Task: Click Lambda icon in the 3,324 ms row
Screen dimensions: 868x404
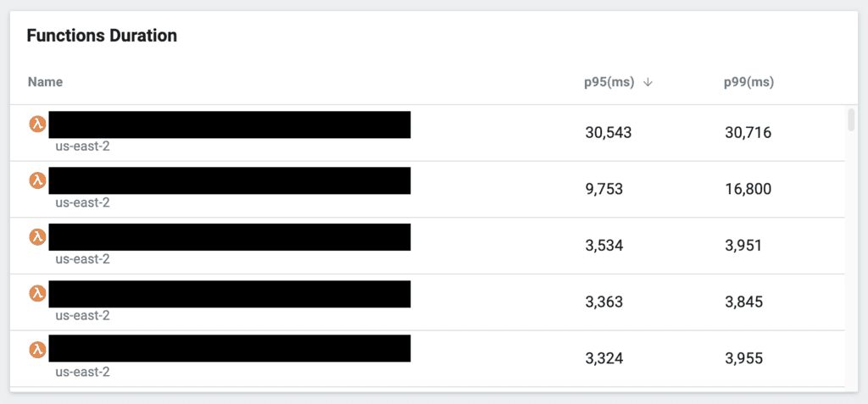Action: click(37, 350)
